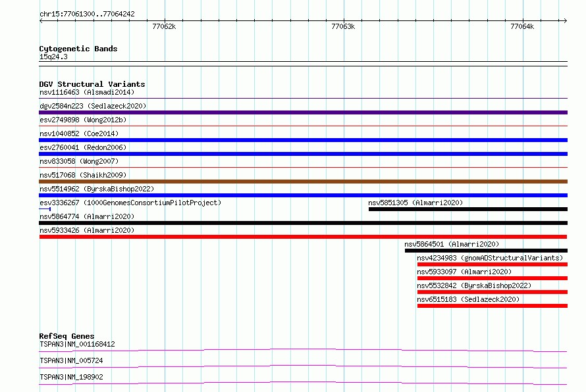The width and height of the screenshot is (586, 392).
Task: Open variant esv2760041 (Redon2006) label
Action: [x=83, y=147]
